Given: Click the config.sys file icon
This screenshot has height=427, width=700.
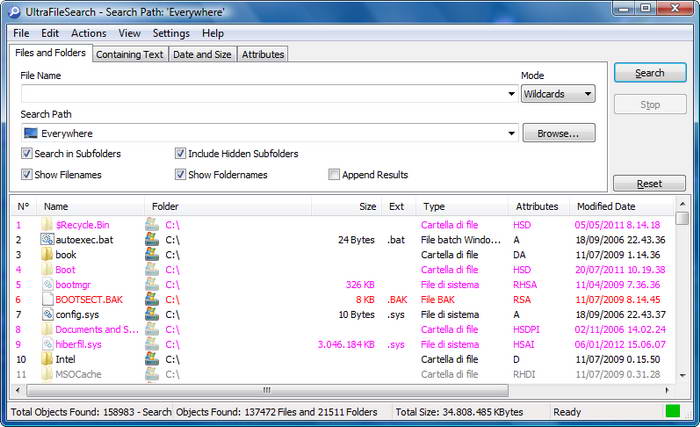Looking at the screenshot, I should [47, 314].
